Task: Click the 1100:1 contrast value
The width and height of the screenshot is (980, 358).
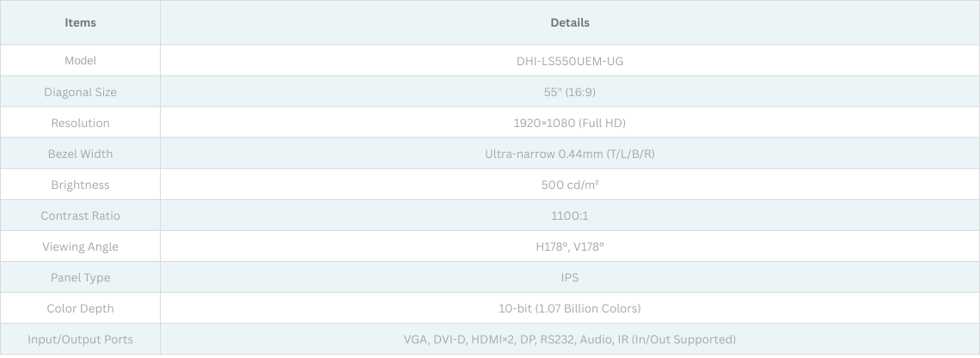Action: click(569, 215)
